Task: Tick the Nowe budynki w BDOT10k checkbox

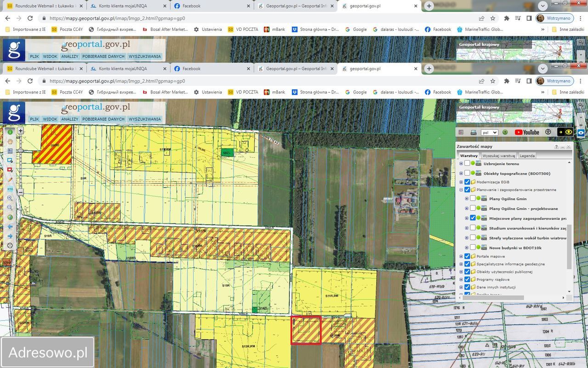Action: click(x=473, y=247)
